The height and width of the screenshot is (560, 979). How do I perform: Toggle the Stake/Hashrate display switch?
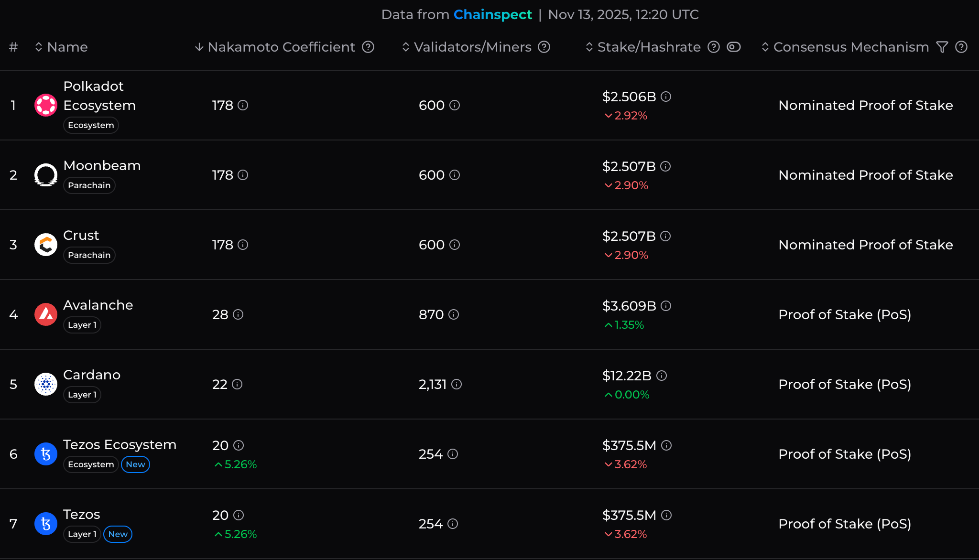[x=734, y=47]
